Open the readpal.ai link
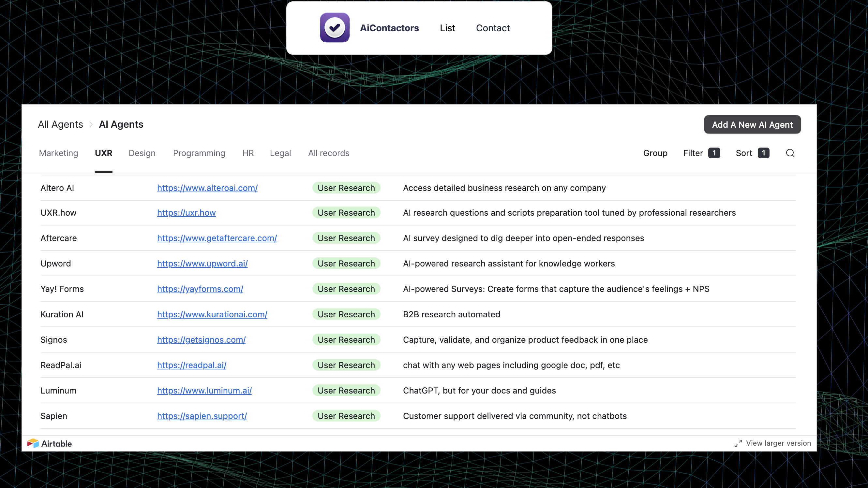 coord(192,365)
